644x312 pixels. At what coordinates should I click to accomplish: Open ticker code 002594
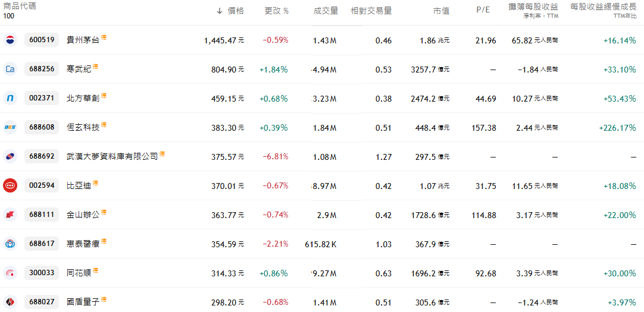(x=42, y=185)
